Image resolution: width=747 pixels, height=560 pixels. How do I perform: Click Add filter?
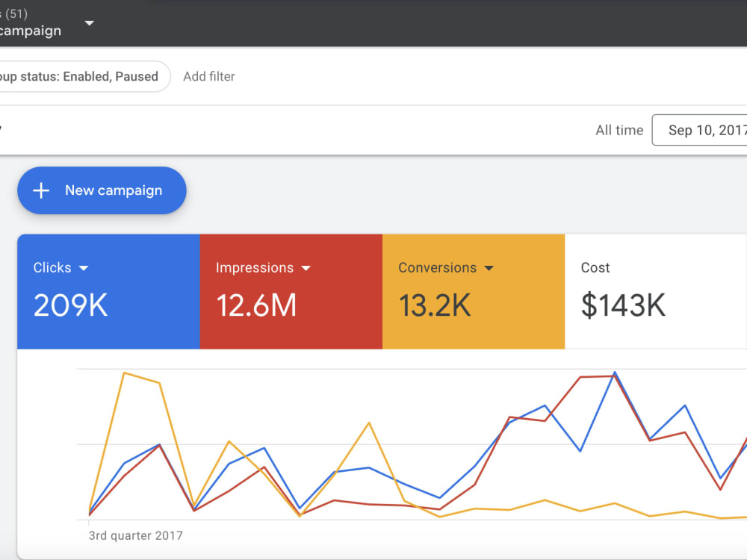click(x=209, y=76)
